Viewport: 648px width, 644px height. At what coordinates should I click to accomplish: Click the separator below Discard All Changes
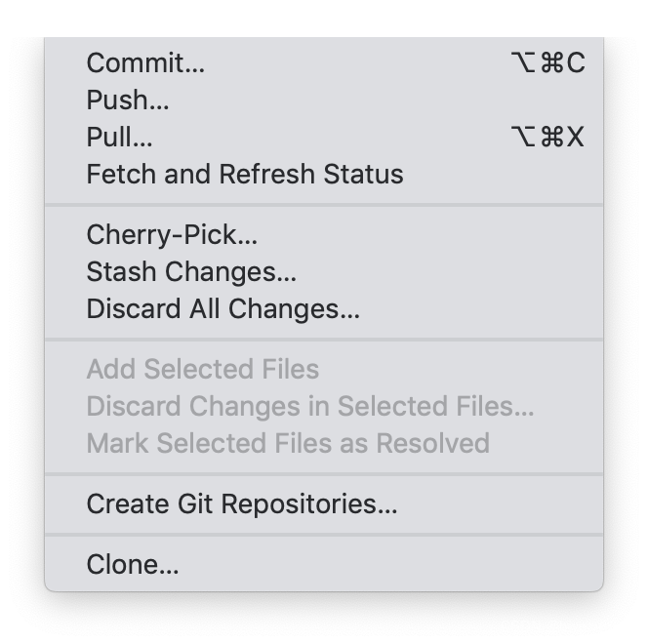(x=324, y=340)
